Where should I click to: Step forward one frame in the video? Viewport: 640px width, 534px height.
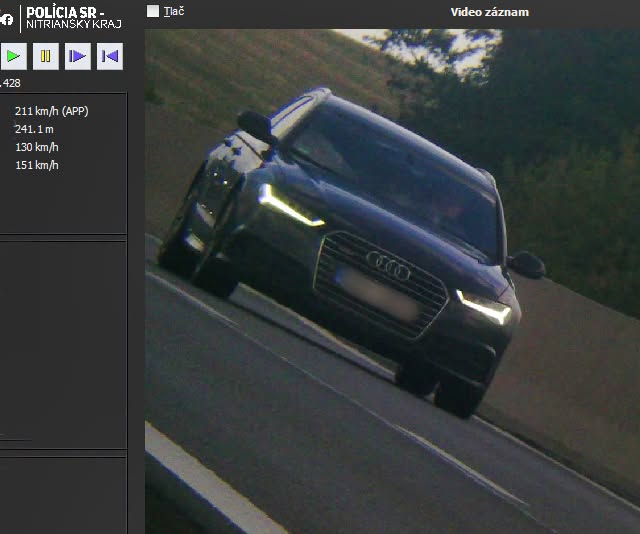[x=78, y=56]
